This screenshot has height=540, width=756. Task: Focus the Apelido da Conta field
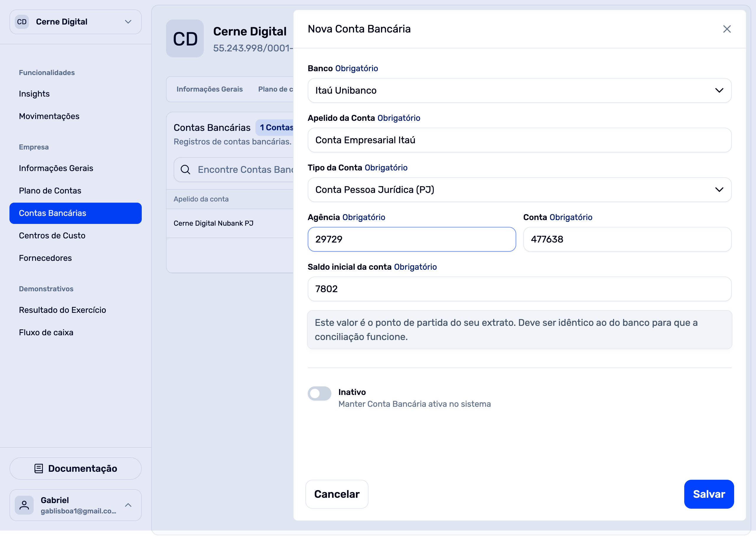tap(519, 140)
